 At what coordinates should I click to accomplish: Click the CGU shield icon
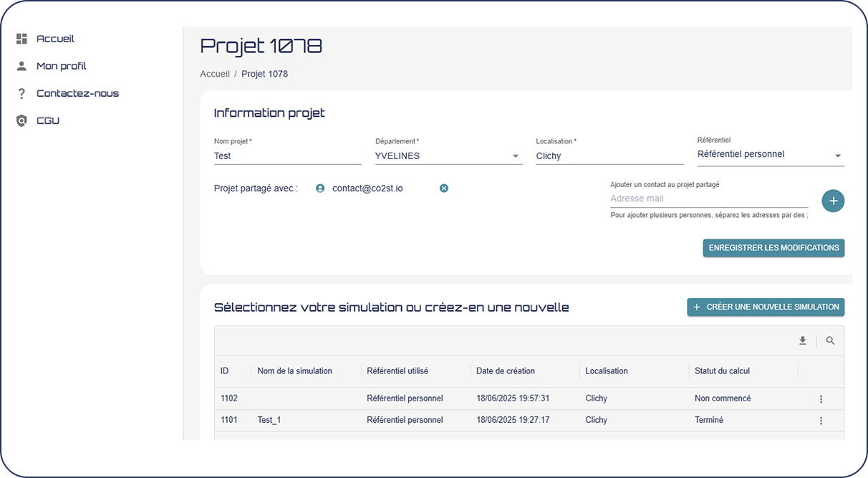21,120
